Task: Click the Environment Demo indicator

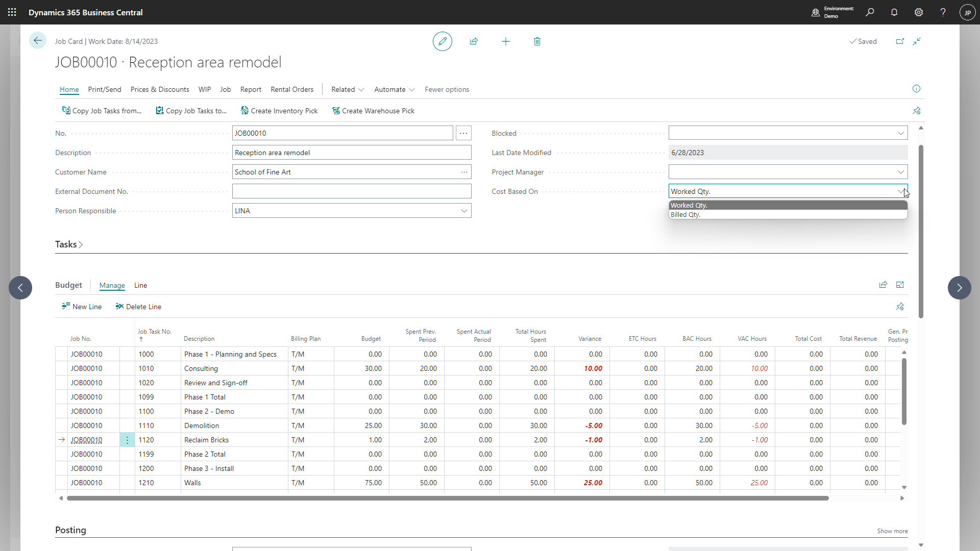Action: click(x=832, y=12)
